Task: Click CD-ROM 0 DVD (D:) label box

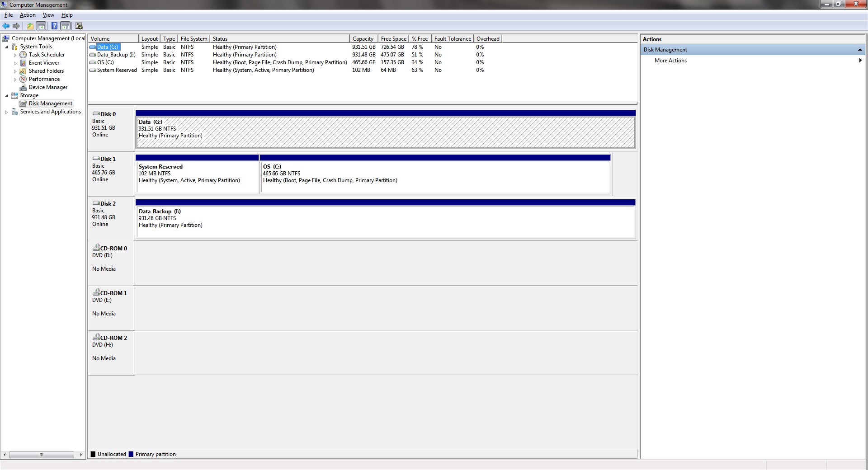Action: point(111,263)
